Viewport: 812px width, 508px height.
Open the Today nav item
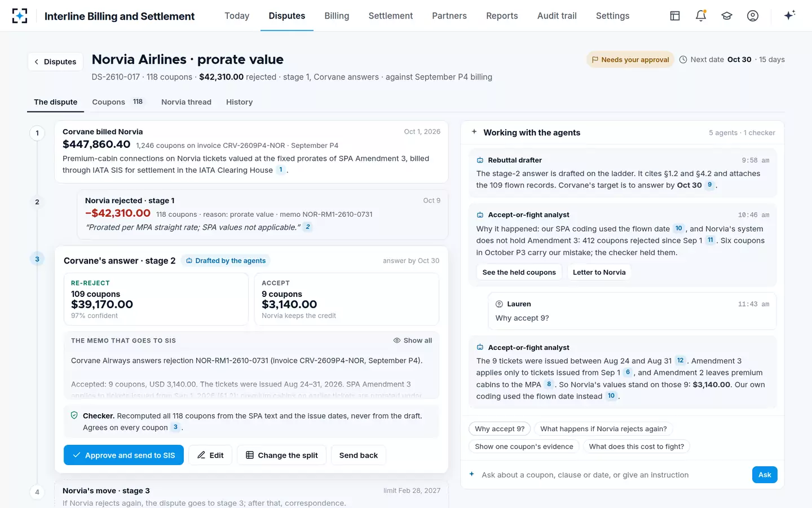pos(237,16)
